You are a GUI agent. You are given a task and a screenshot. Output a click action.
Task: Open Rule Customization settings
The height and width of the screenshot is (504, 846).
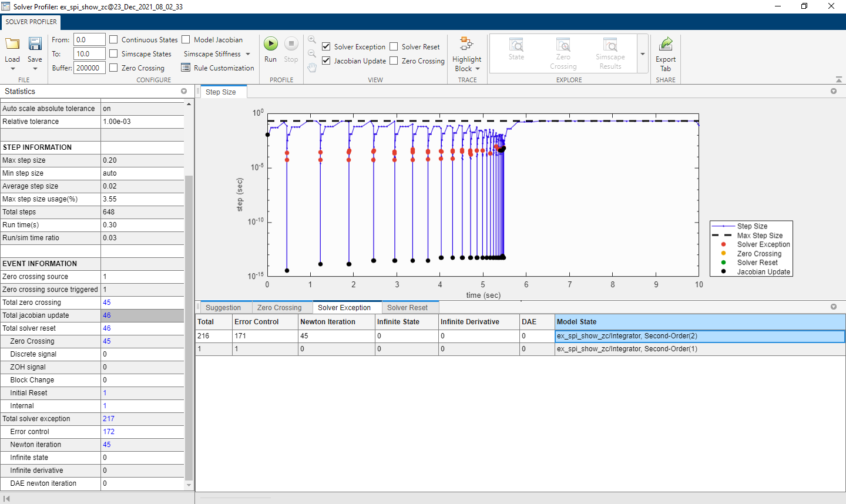coord(217,68)
